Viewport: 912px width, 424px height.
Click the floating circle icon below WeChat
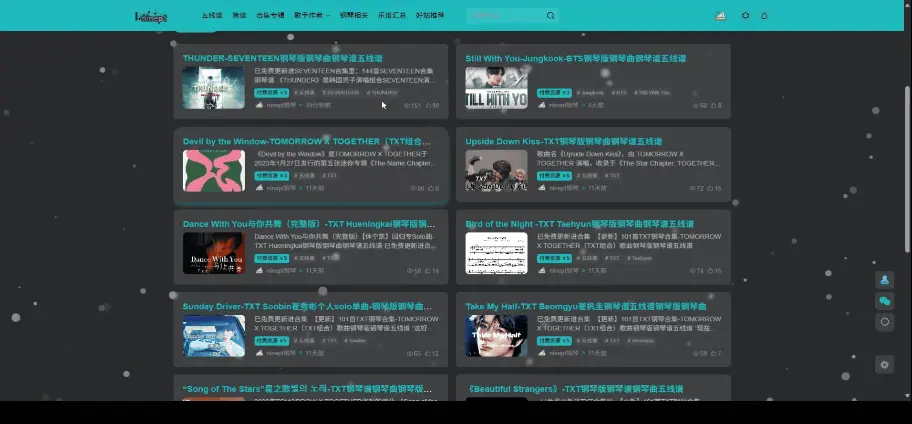[x=885, y=322]
